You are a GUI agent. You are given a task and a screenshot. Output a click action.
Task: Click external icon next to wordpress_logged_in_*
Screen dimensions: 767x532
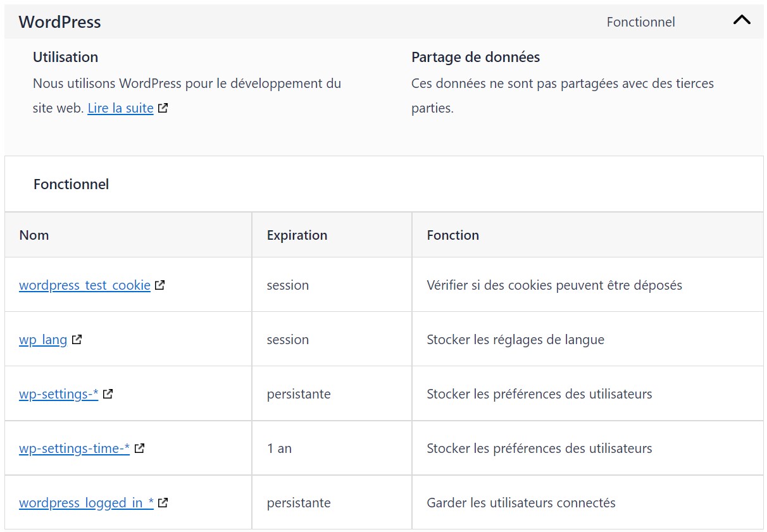(x=163, y=502)
